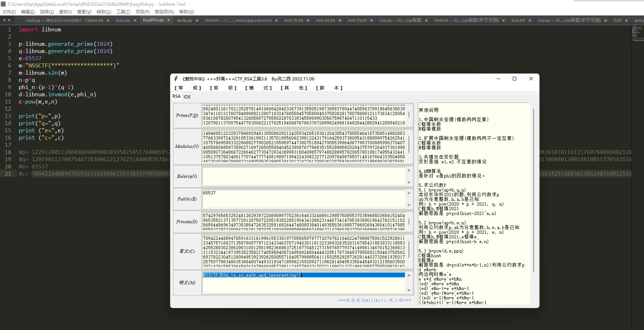This screenshot has width=644, height=330.
Task: Click the 密文(C) field scrollbar thumb
Action: point(409,250)
